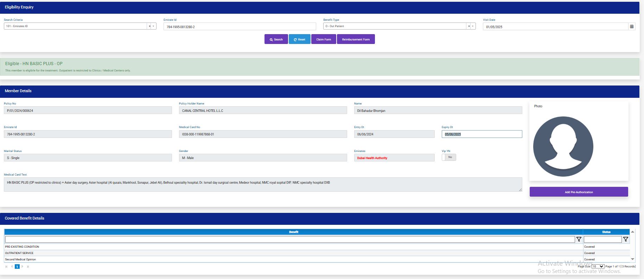Go to the last page of results
644x279 pixels.
click(28, 267)
